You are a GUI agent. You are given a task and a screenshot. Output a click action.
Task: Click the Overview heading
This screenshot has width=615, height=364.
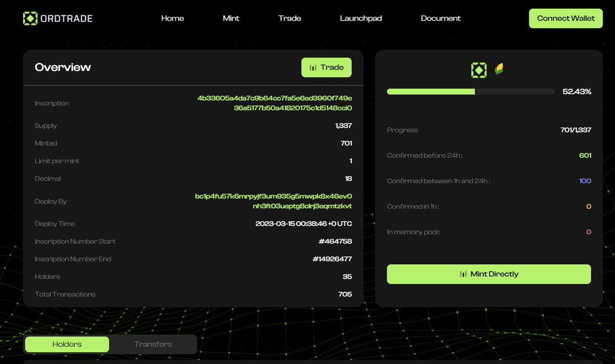[x=63, y=67]
